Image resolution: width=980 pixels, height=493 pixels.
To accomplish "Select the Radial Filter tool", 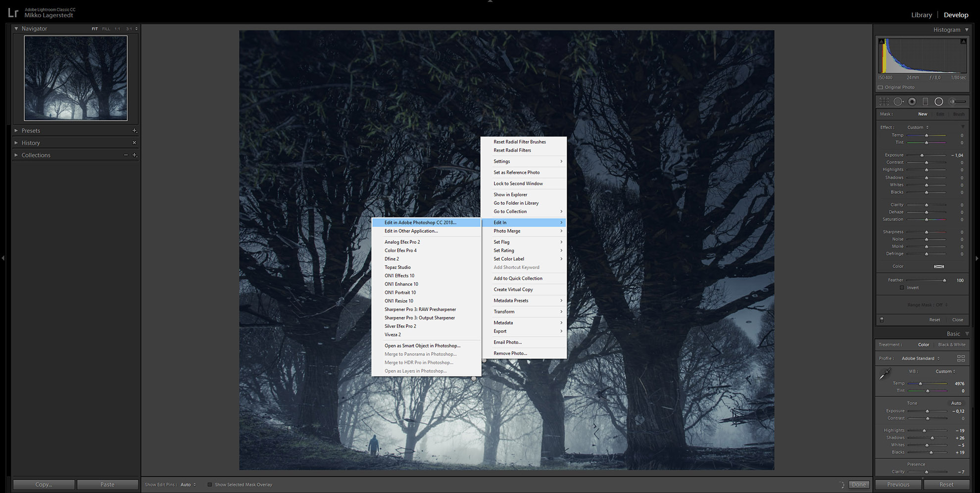I will click(x=938, y=101).
